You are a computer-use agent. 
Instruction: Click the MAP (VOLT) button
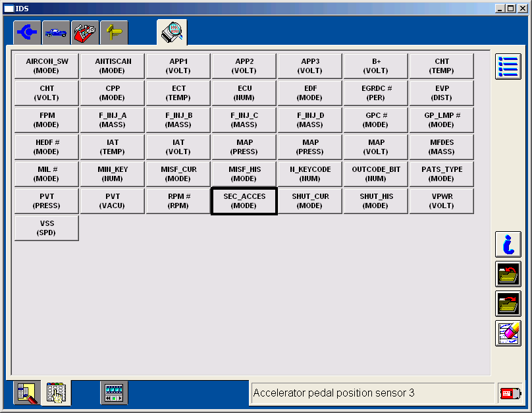376,147
